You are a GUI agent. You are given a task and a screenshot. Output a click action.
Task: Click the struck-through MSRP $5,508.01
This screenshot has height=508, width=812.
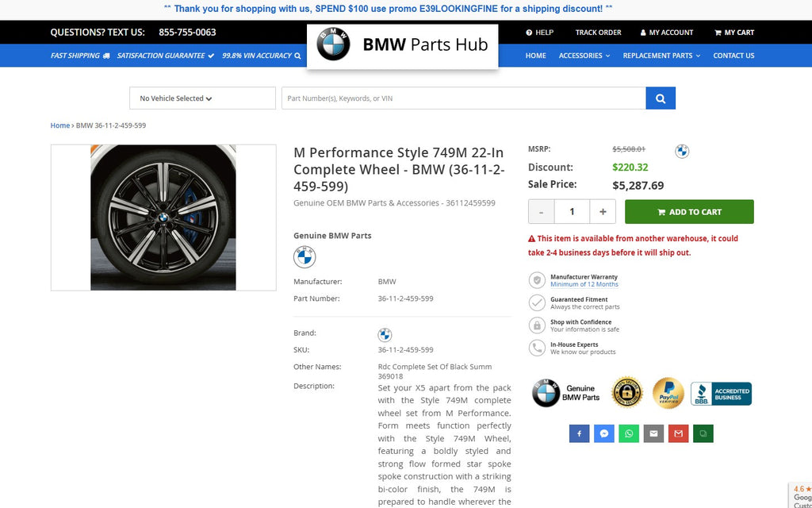point(629,149)
